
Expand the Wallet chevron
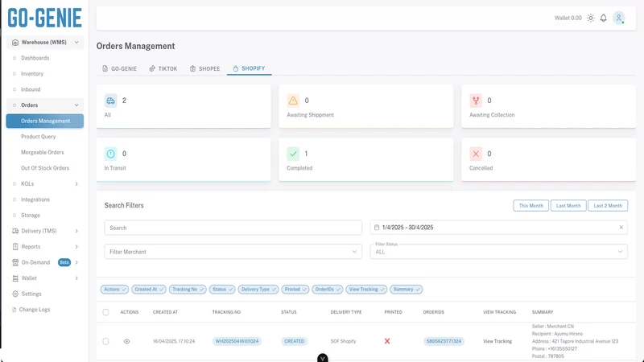pyautogui.click(x=76, y=278)
